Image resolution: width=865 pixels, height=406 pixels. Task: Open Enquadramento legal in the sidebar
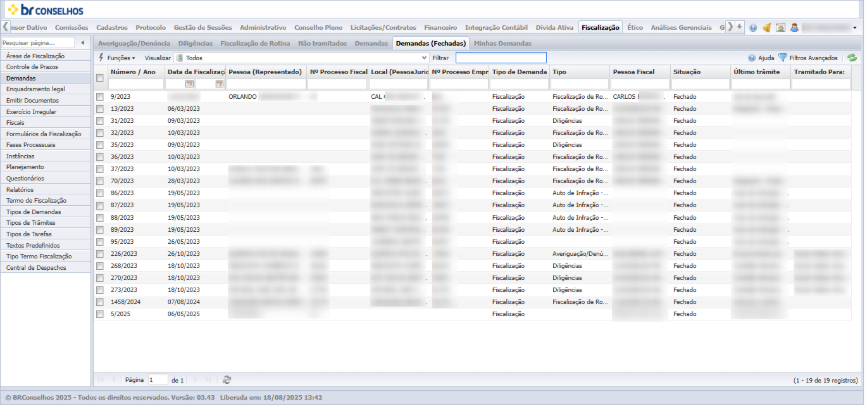(x=45, y=89)
